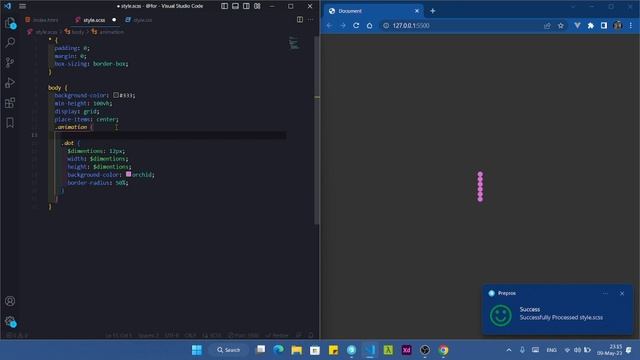Open the Search view in VS Code
The image size is (640, 360).
(x=10, y=42)
